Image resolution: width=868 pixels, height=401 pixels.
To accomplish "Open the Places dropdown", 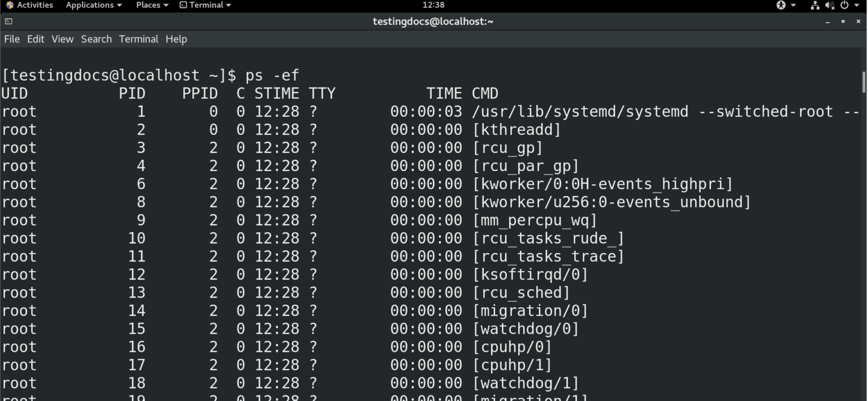I will pos(148,5).
